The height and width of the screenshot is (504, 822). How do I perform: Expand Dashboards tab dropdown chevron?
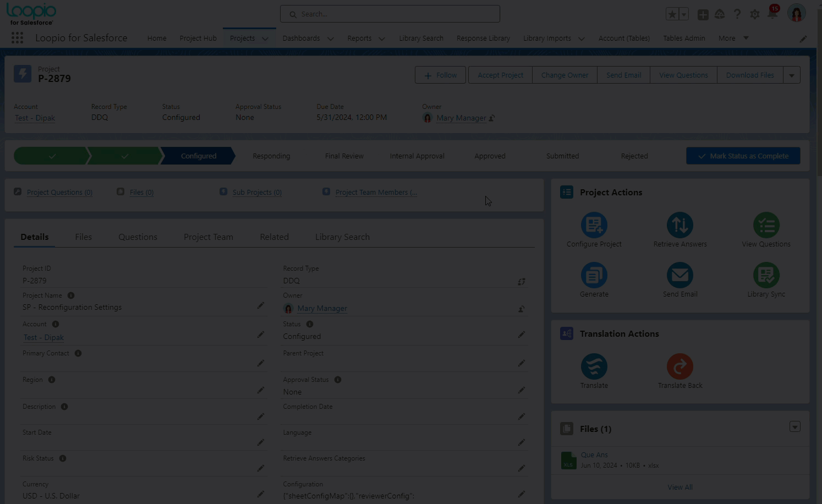click(x=330, y=39)
